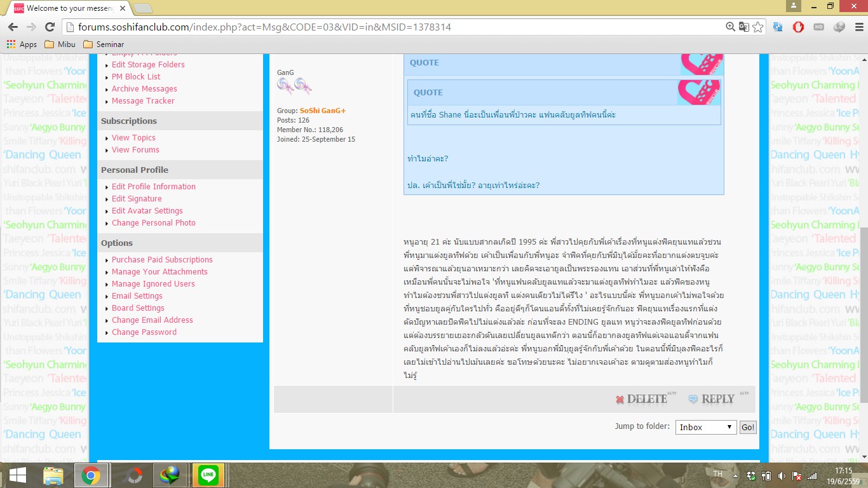This screenshot has height=488, width=868.
Task: Launch File Explorer from the taskbar
Action: pyautogui.click(x=53, y=475)
